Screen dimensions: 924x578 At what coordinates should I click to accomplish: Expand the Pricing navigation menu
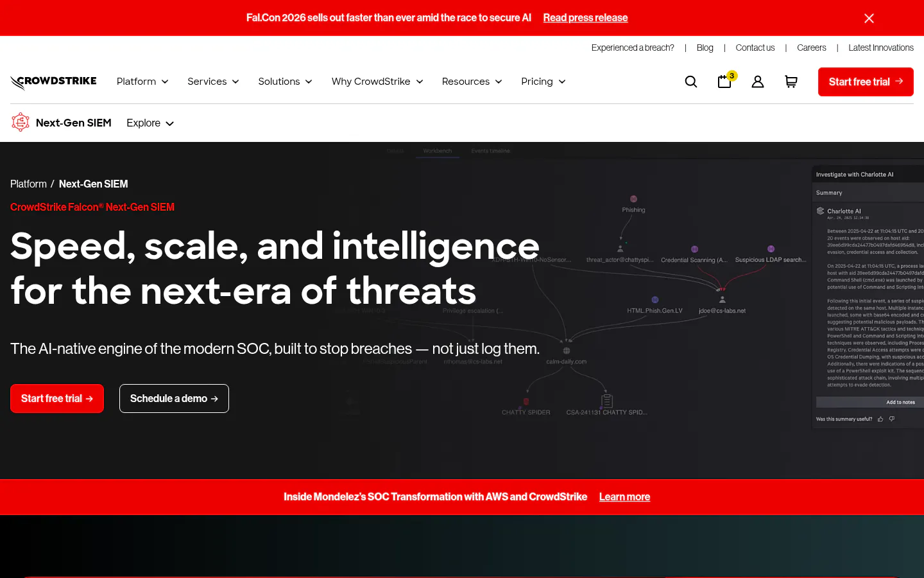click(543, 82)
